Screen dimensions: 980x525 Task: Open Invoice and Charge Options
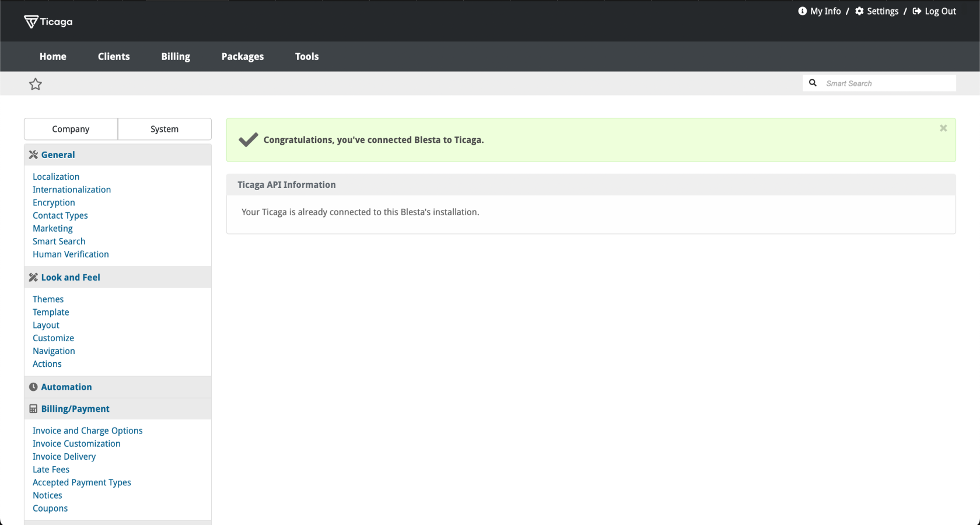[87, 430]
